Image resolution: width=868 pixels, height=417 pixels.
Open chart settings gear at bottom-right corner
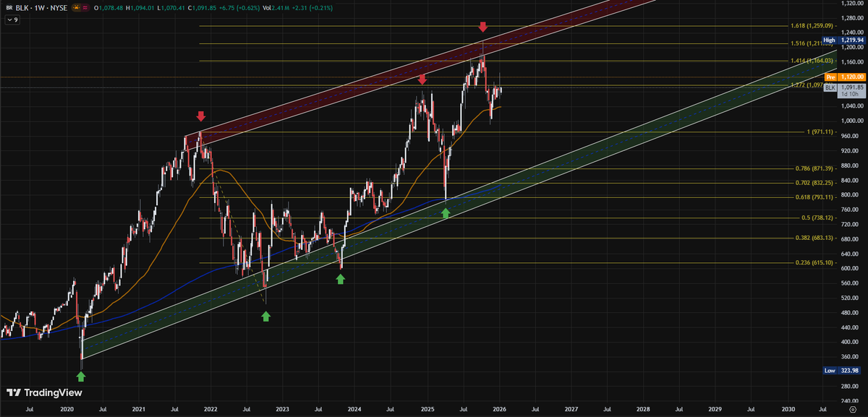853,409
